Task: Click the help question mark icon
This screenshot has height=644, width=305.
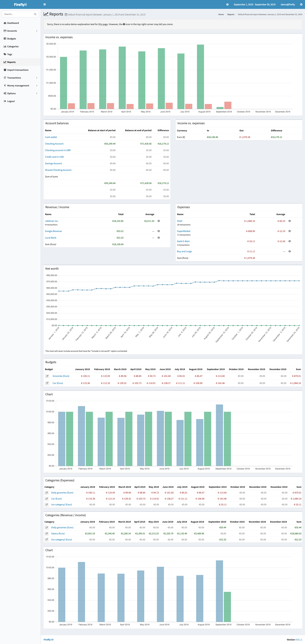Action: point(227,4)
